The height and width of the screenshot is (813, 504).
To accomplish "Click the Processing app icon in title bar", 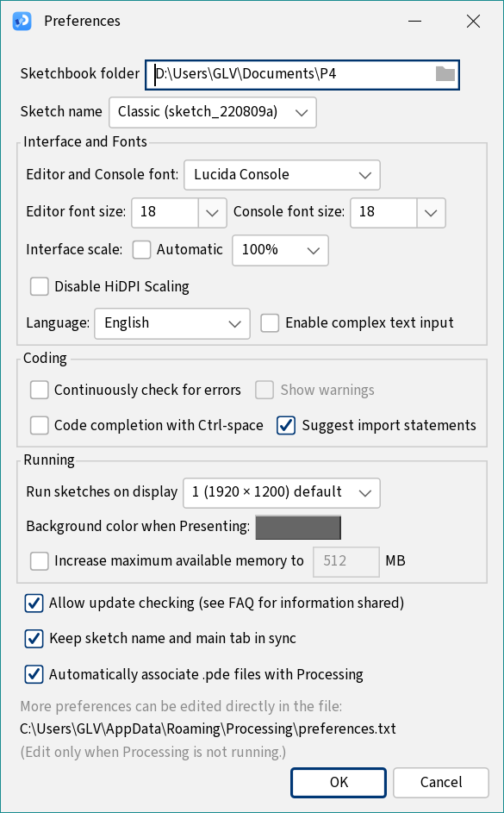I will (x=22, y=22).
